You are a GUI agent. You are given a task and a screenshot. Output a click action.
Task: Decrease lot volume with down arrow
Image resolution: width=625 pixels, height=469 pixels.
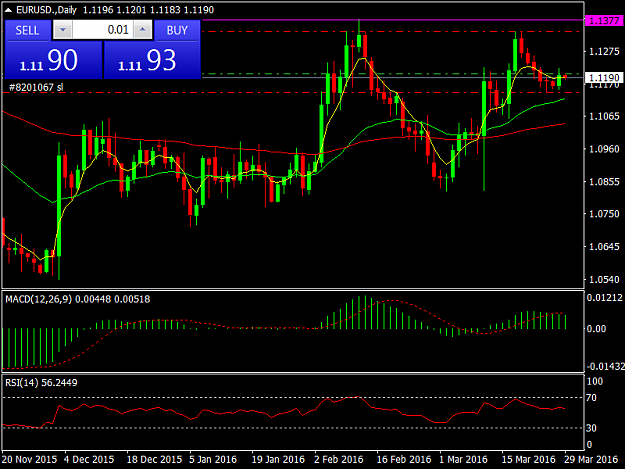pos(63,30)
